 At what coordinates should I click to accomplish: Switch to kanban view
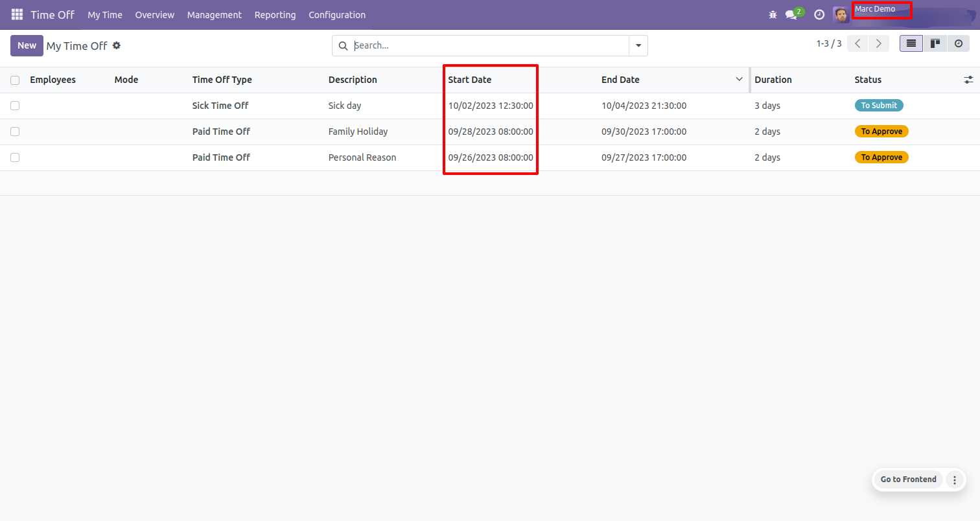pyautogui.click(x=935, y=43)
